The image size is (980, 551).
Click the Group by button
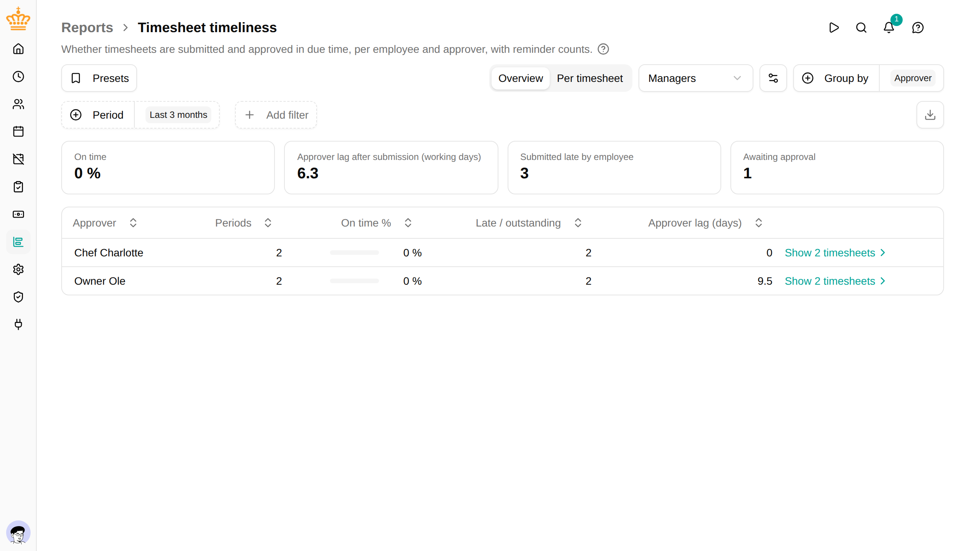[836, 78]
